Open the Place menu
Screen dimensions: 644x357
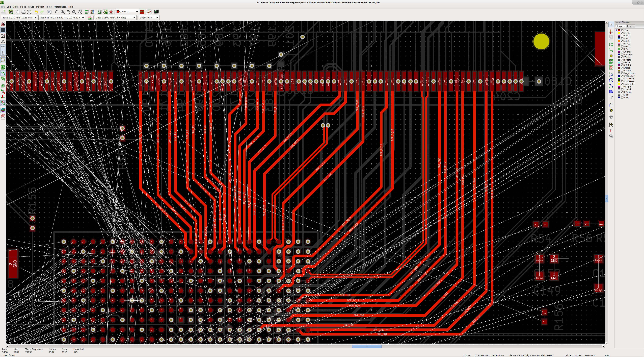coord(23,7)
